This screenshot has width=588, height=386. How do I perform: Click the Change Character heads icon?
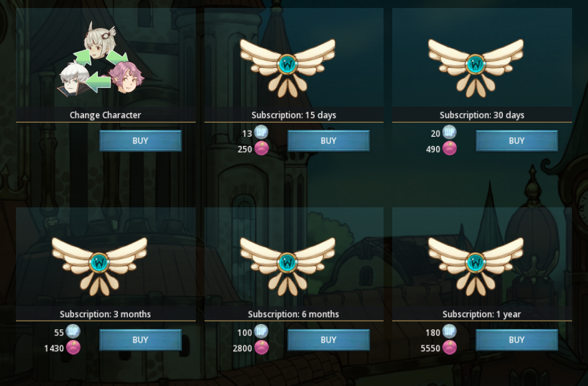(101, 59)
